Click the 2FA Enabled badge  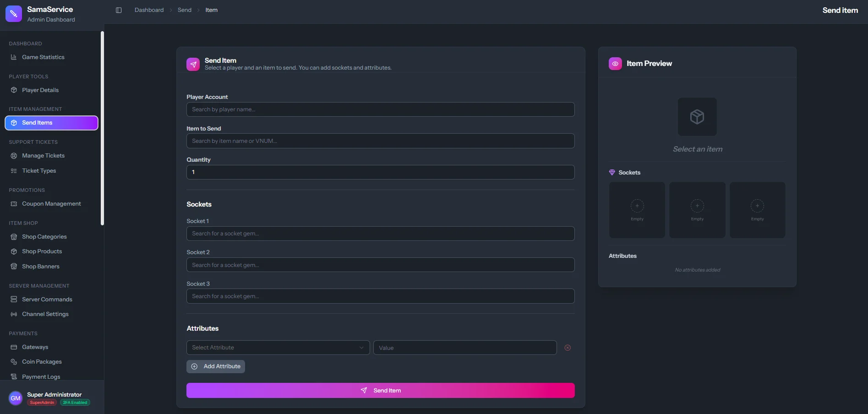(75, 403)
